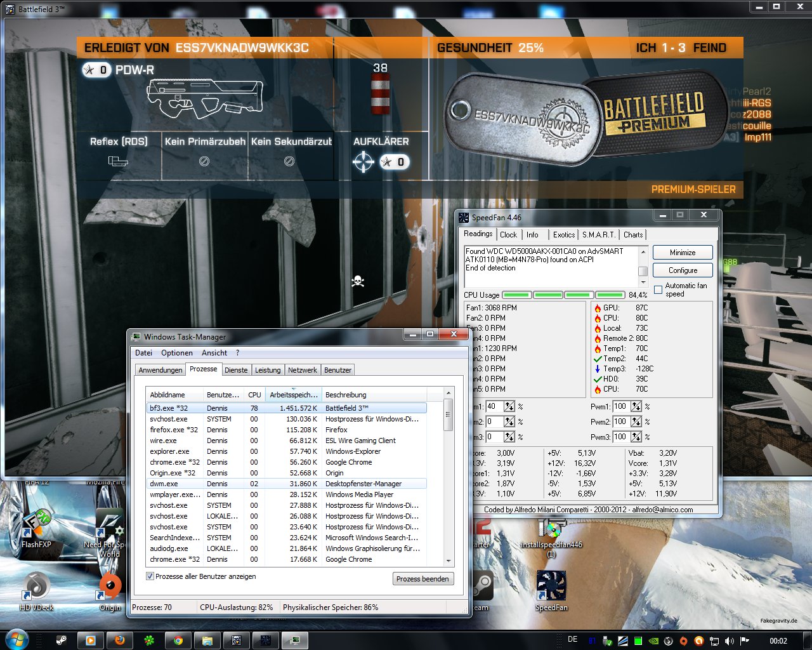This screenshot has height=650, width=812.
Task: Click the CPU Usage bars in SpeedFan
Action: pos(564,295)
